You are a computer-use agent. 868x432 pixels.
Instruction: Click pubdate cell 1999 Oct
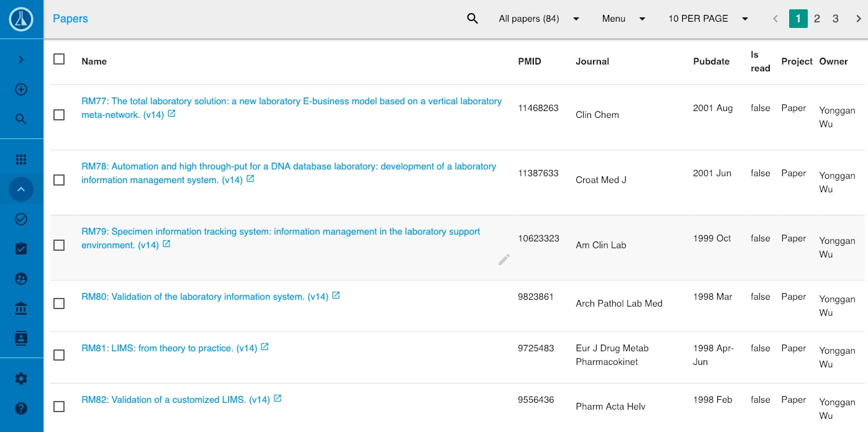click(712, 238)
